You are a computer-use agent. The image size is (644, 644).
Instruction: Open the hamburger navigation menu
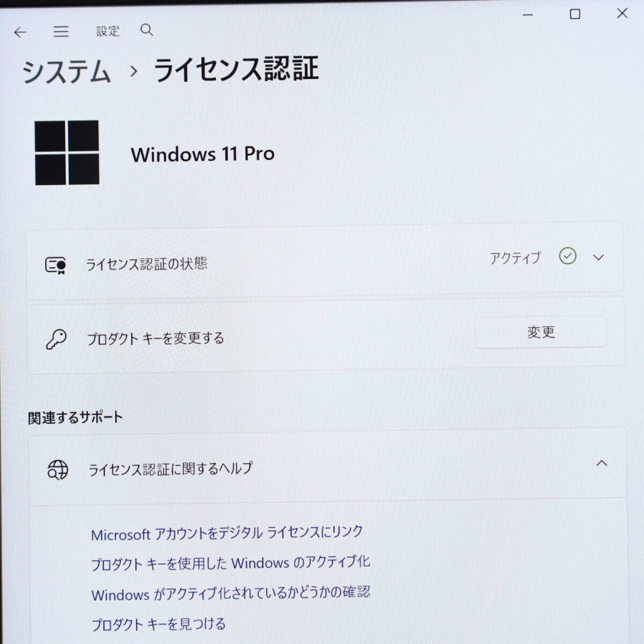pyautogui.click(x=61, y=32)
